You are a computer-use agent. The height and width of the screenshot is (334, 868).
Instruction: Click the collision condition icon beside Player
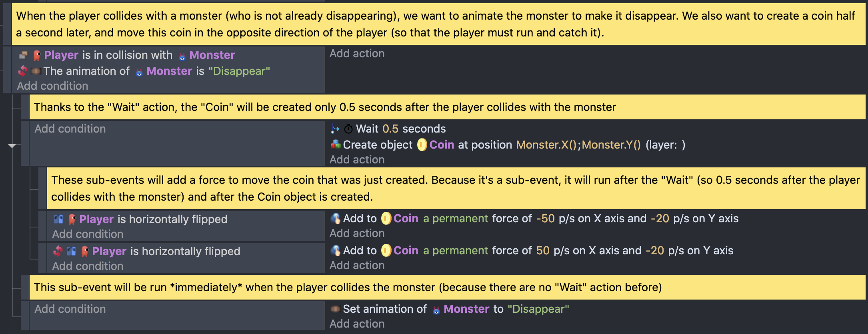(x=23, y=55)
